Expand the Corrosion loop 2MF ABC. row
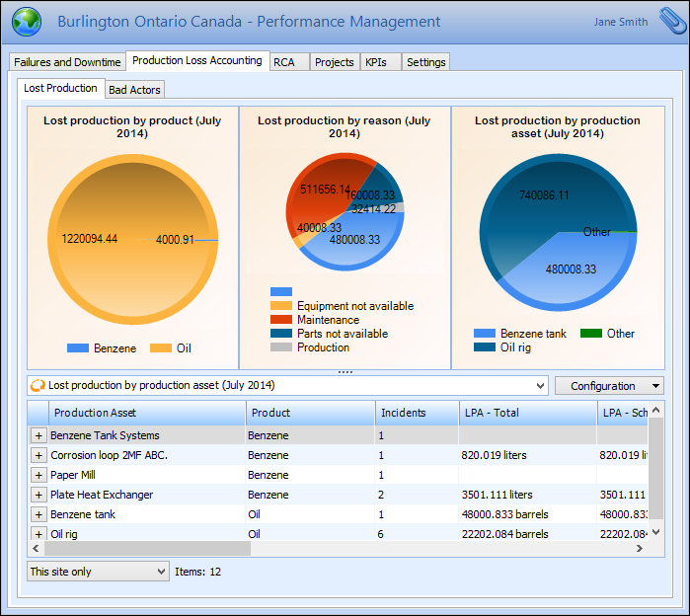The height and width of the screenshot is (616, 690). [38, 455]
